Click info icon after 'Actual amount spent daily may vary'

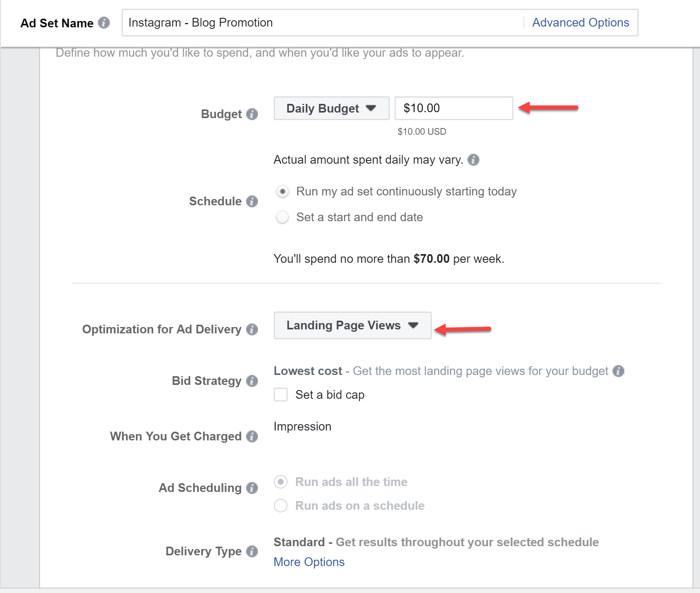click(x=473, y=160)
